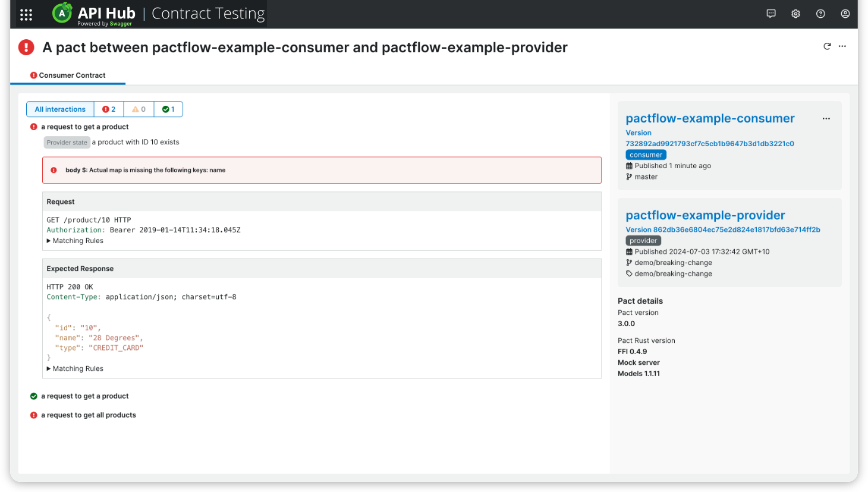
Task: Click the refresh icon beside pact title
Action: (827, 46)
